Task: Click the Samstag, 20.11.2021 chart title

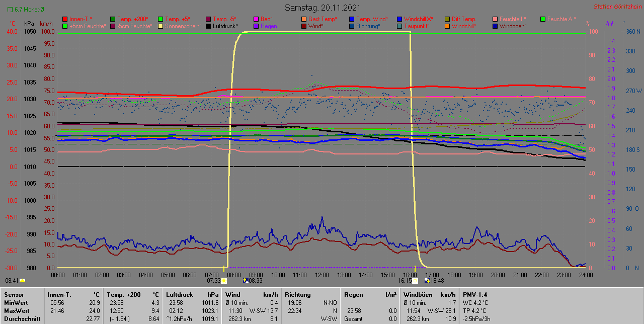Action: tap(321, 7)
